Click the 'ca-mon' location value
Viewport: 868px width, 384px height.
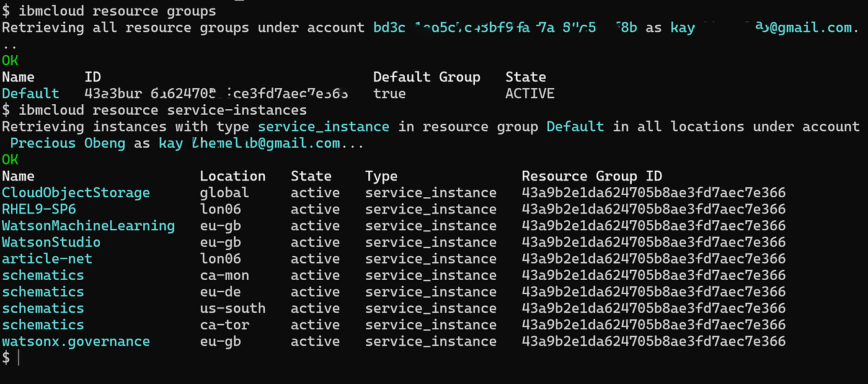[224, 275]
